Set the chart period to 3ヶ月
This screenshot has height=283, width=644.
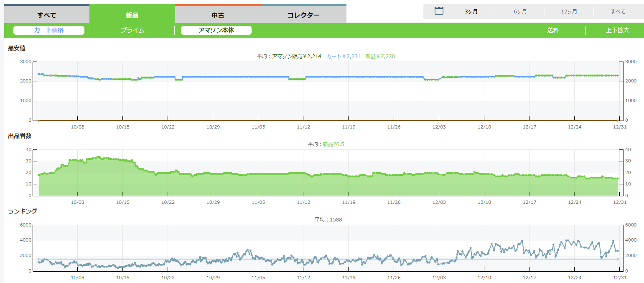[x=471, y=12]
